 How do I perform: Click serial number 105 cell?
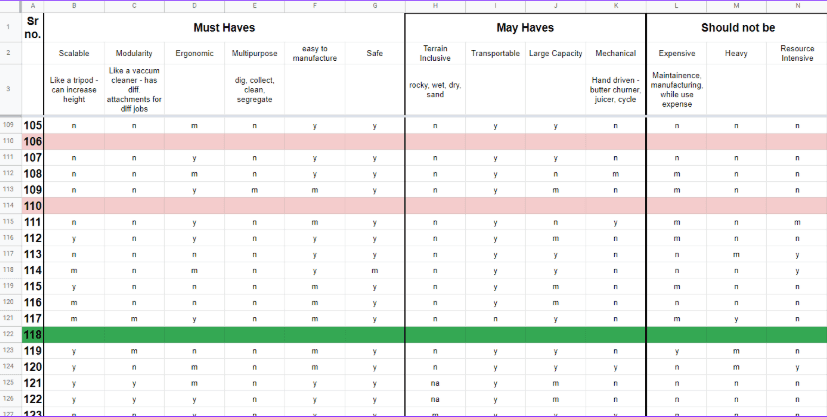33,125
